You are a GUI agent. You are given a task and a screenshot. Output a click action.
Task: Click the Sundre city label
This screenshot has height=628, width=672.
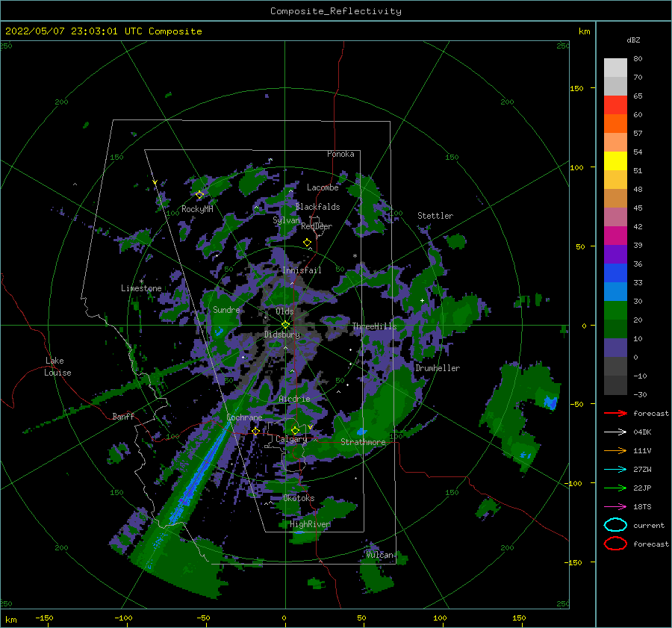click(226, 309)
